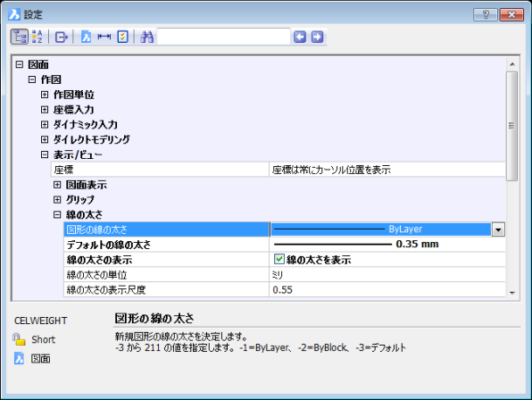Collapse the 図面 root node
Screen dimensions: 532x400
click(x=20, y=64)
